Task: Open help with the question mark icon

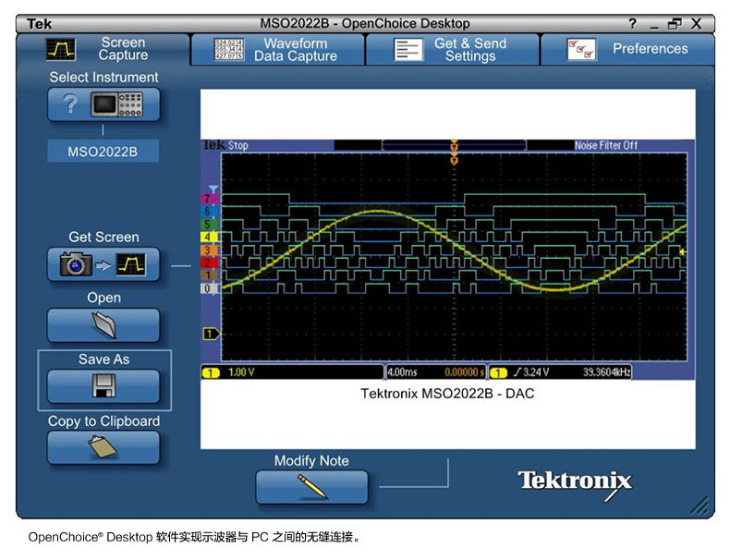Action: click(632, 24)
